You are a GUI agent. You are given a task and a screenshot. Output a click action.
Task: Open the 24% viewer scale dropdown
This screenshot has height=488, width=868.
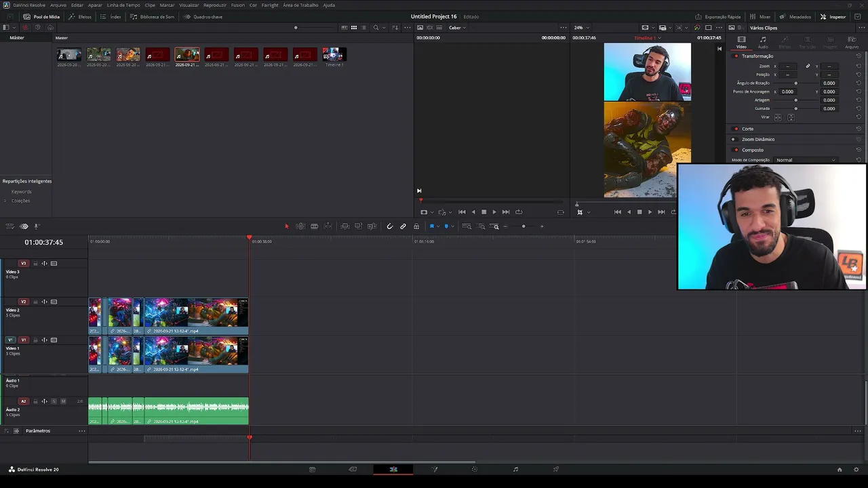point(580,28)
